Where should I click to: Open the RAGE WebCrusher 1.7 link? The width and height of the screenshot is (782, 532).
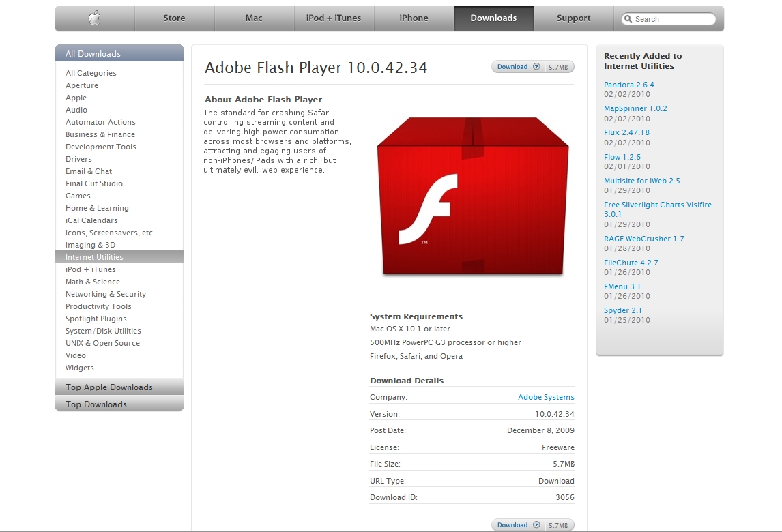coord(644,239)
